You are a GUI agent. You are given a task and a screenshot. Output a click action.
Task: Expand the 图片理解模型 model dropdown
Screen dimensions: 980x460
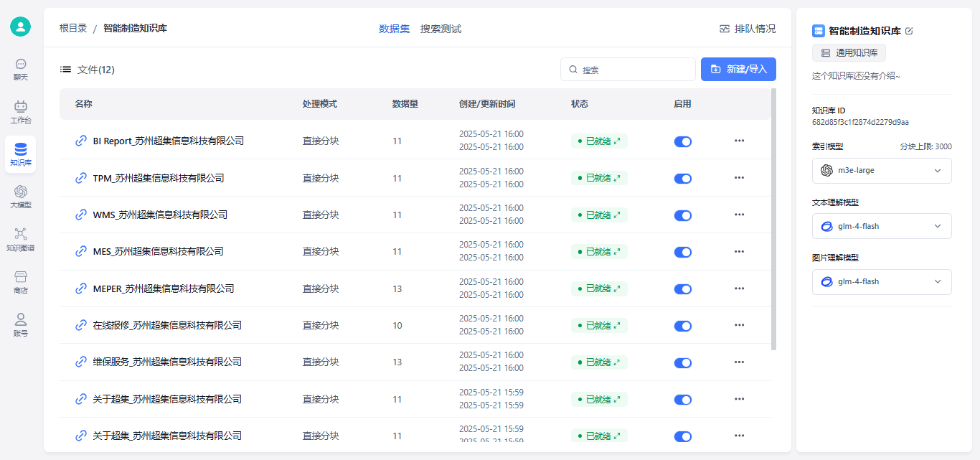click(x=882, y=282)
